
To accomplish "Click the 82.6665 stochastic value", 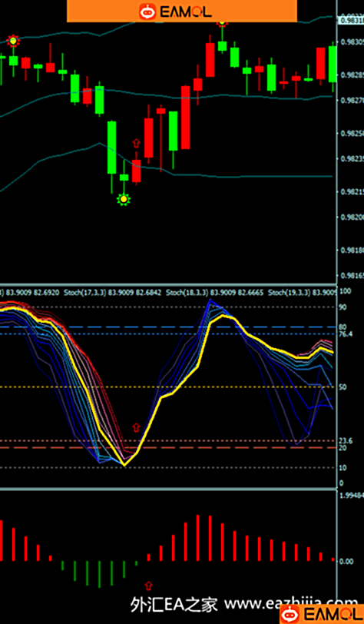I will (251, 293).
